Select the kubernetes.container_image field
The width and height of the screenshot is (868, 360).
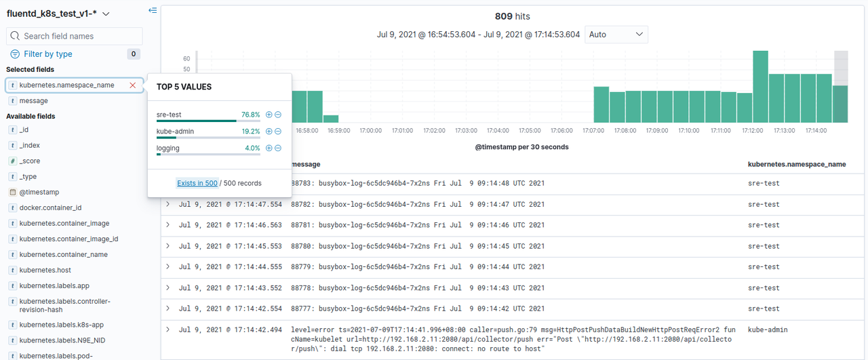(x=64, y=223)
